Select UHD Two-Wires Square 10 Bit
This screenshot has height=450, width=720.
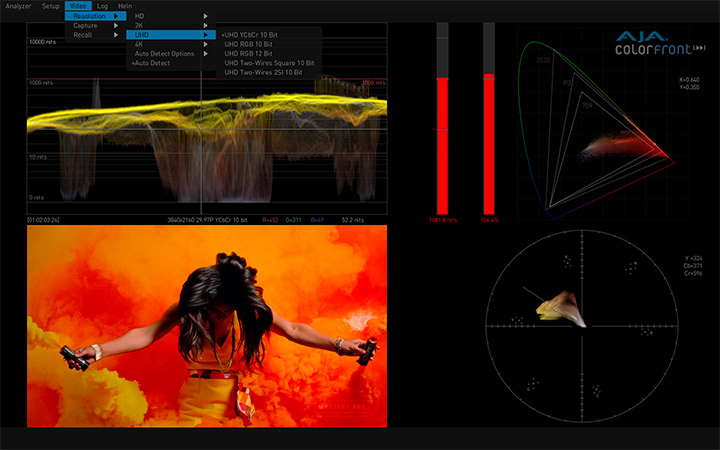point(269,63)
